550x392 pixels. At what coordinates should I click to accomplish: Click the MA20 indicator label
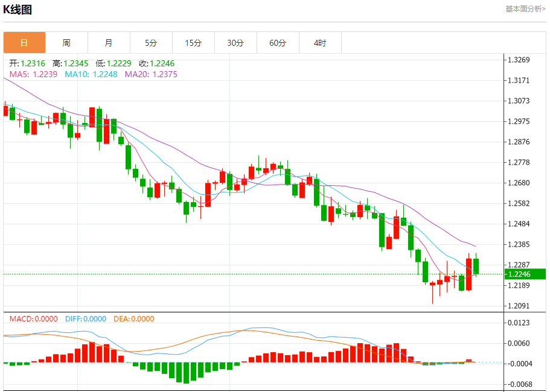(x=151, y=74)
